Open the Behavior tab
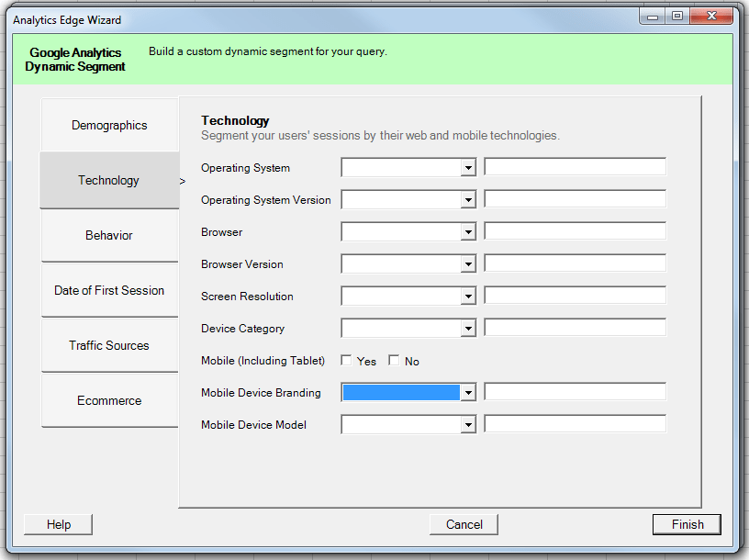Image resolution: width=749 pixels, height=560 pixels. (x=109, y=236)
